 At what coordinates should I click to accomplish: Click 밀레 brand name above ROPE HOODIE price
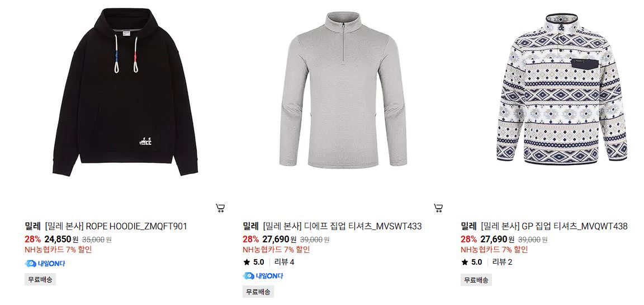[x=33, y=226]
